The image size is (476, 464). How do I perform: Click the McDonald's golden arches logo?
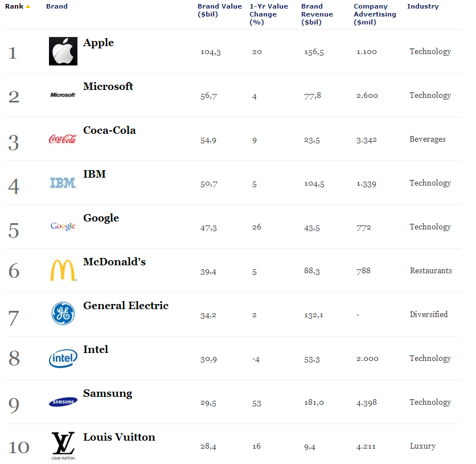pyautogui.click(x=63, y=270)
